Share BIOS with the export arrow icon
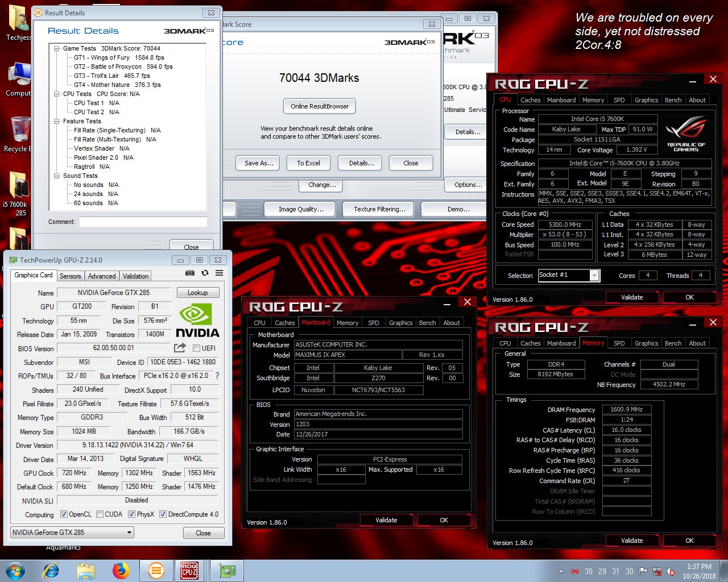Viewport: 728px width, 582px height. click(180, 347)
